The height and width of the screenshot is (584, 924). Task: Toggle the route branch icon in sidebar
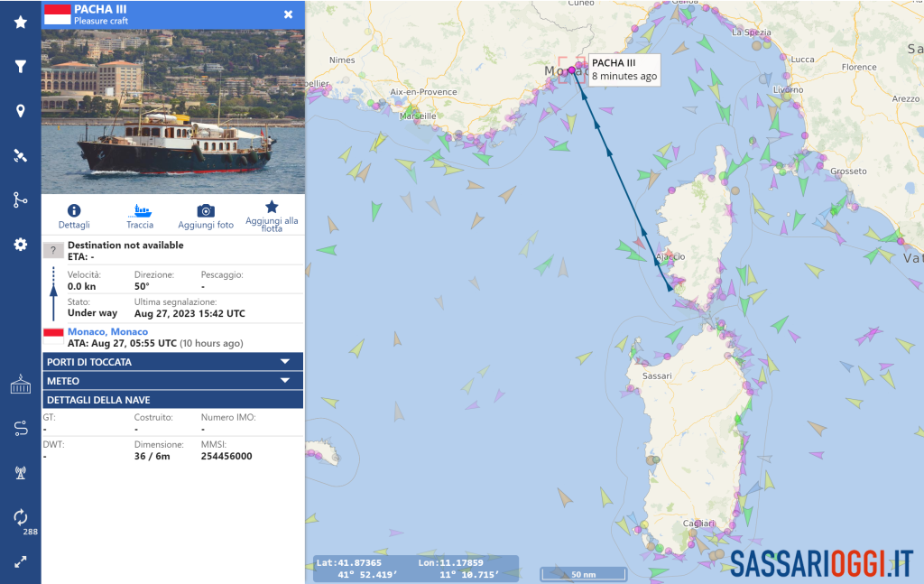coord(20,199)
